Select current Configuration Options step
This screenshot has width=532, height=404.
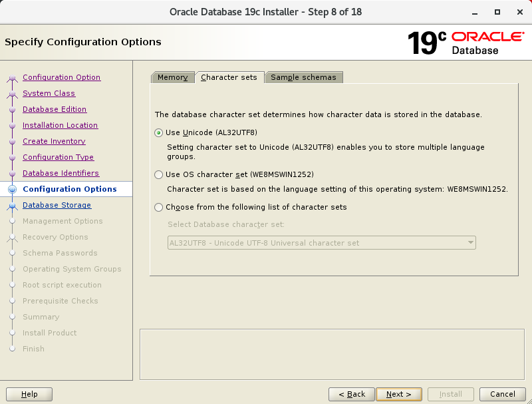[70, 189]
